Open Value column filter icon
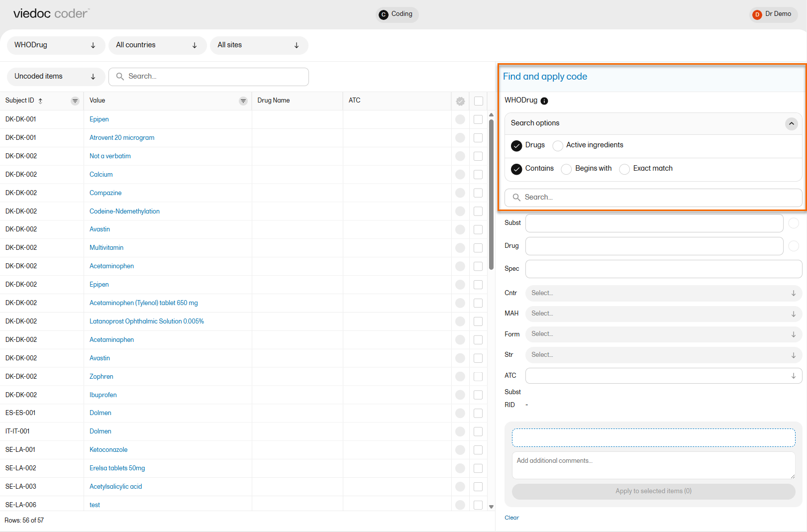The width and height of the screenshot is (807, 532). (x=243, y=101)
